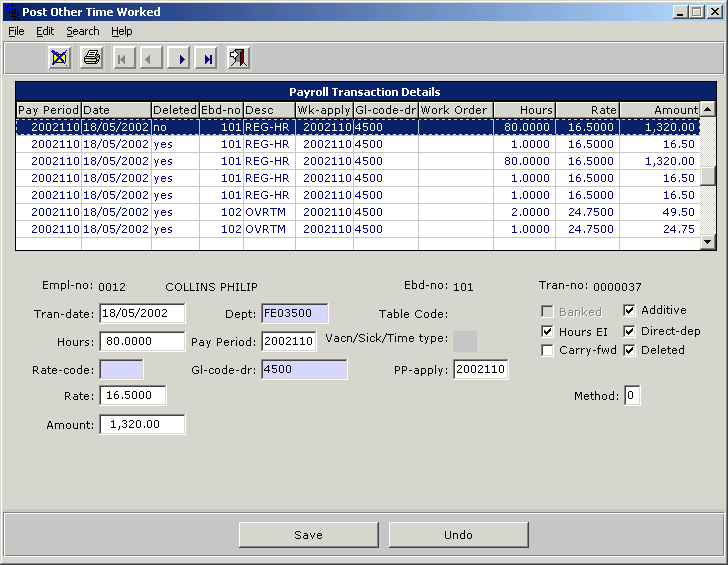Toggle the Additive checkbox

pos(631,311)
